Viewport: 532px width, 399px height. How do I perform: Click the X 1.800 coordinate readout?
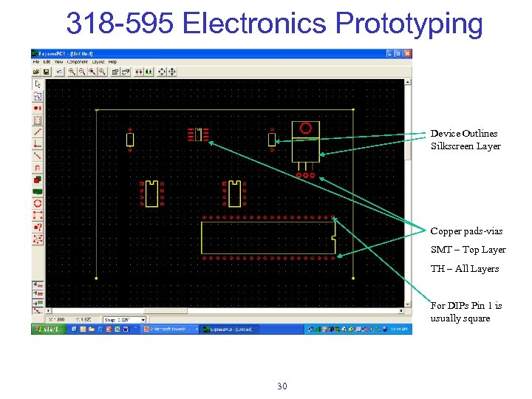point(57,320)
